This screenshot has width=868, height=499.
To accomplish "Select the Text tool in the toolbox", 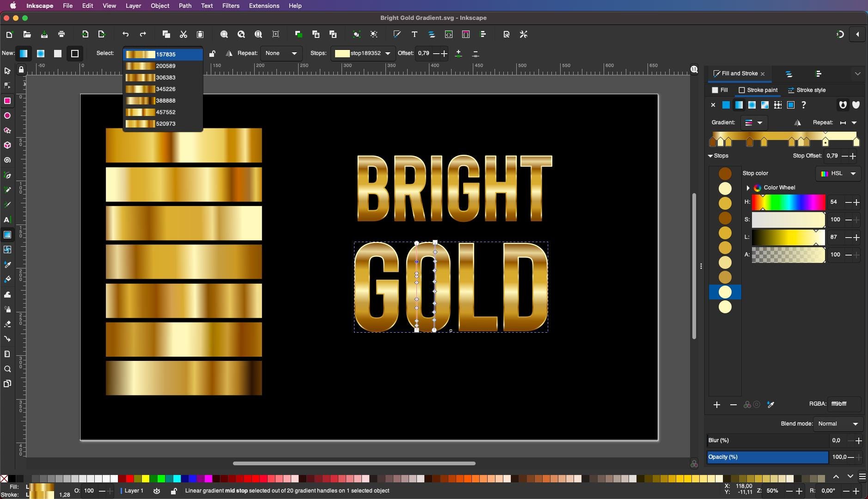I will pos(7,219).
